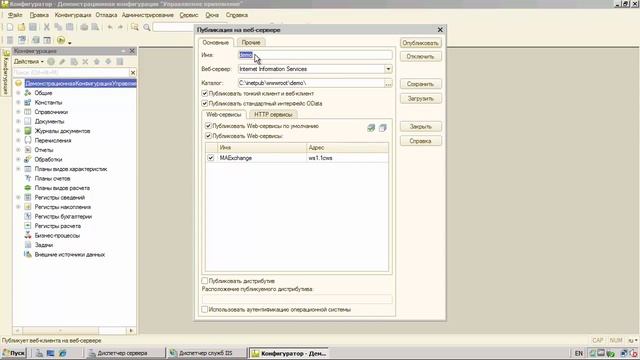
Task: Expand the Регистры сведений tree node
Action: click(18, 198)
